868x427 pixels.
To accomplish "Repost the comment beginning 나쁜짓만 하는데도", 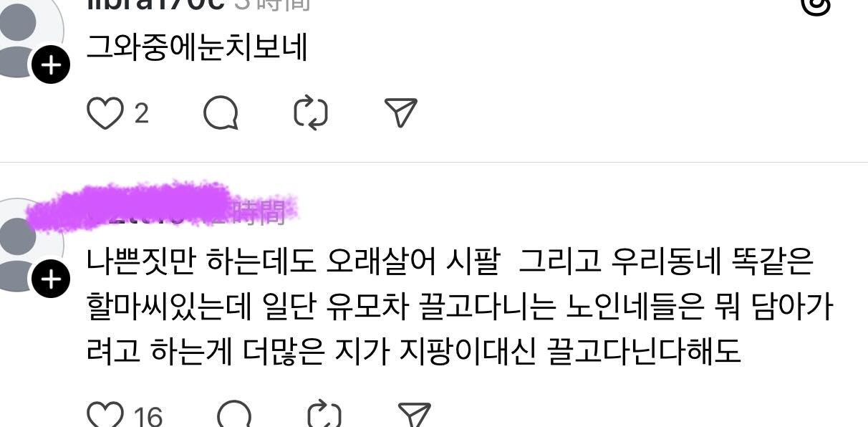I will tap(324, 416).
